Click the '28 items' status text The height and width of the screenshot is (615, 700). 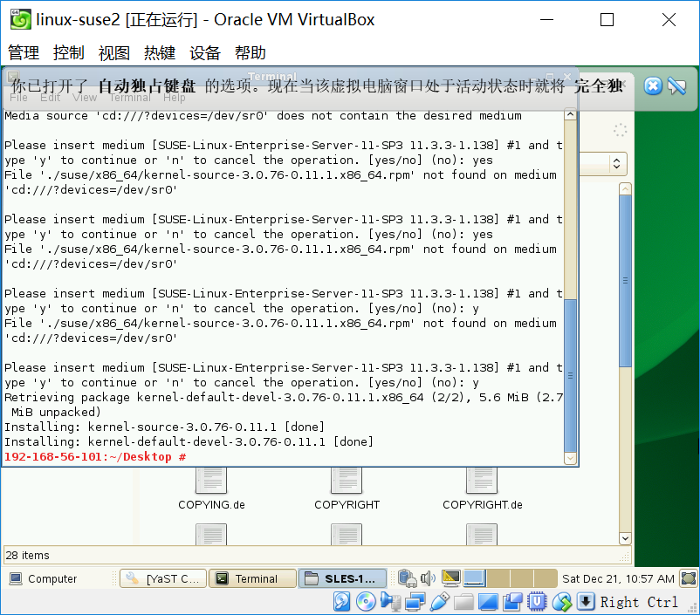[x=28, y=555]
